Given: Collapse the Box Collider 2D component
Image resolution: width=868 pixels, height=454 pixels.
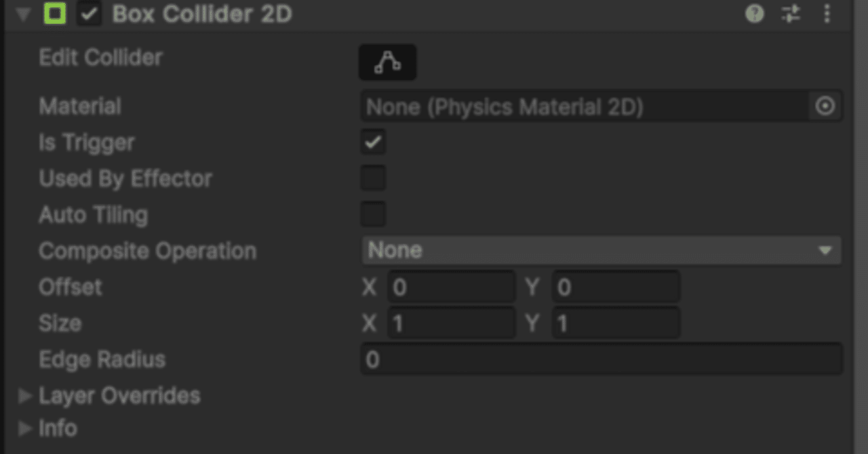Looking at the screenshot, I should tap(21, 14).
